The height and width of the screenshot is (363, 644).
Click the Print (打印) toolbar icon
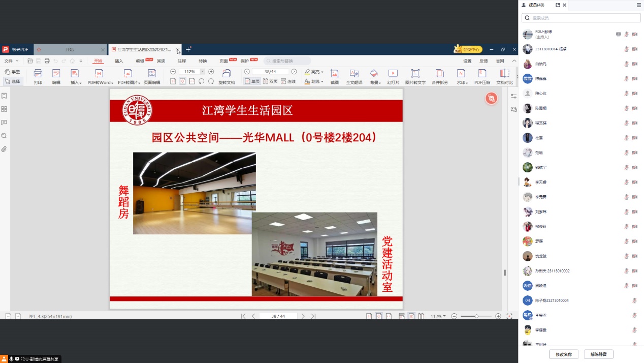[38, 76]
